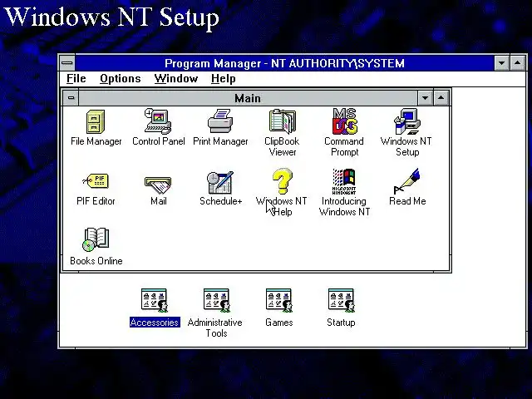Click the Games program group icon
Image resolution: width=532 pixels, height=399 pixels.
tap(279, 301)
